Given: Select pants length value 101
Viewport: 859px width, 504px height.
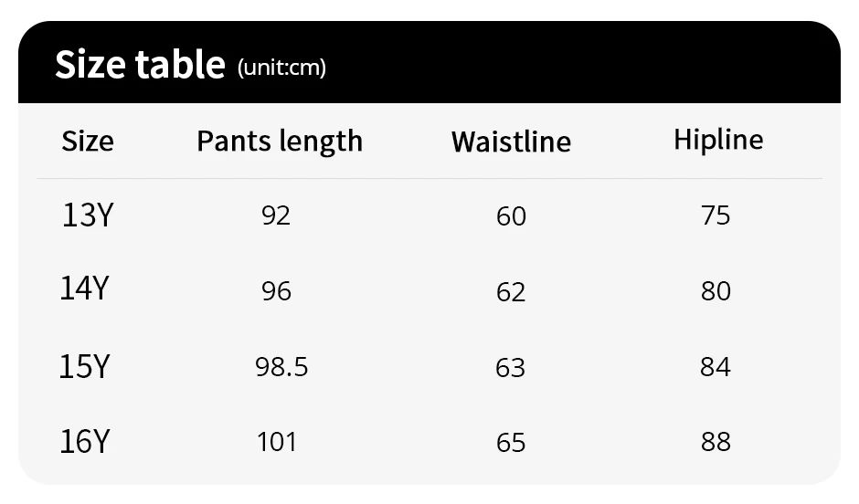Looking at the screenshot, I should (x=277, y=442).
